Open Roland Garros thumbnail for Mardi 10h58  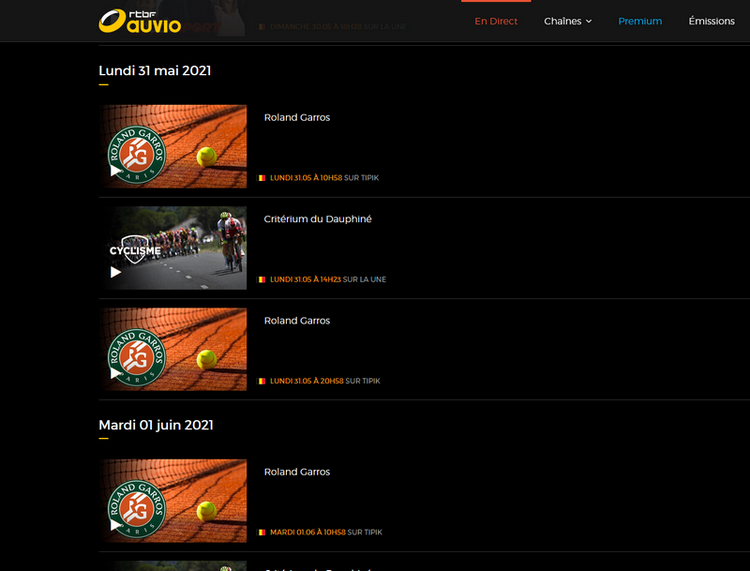click(x=173, y=501)
